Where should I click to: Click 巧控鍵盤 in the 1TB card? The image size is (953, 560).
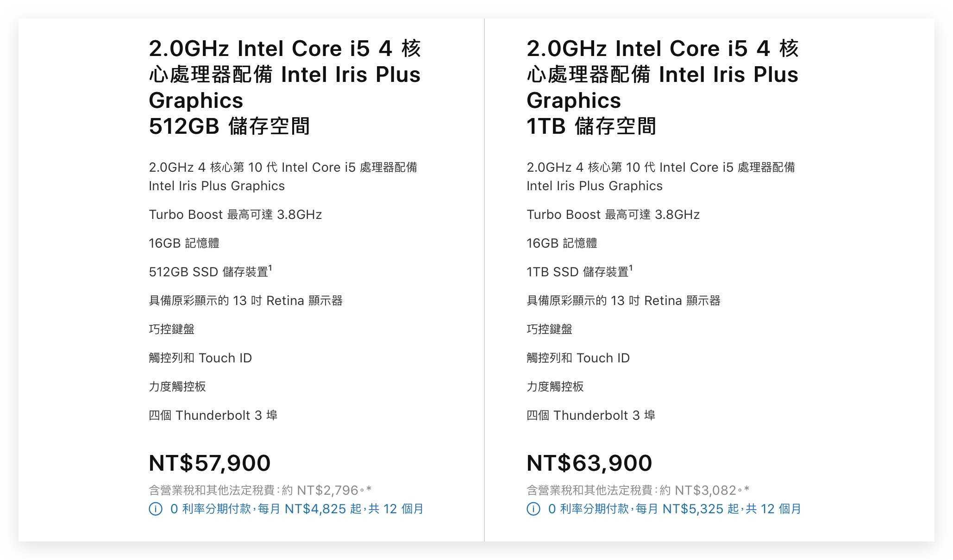[549, 329]
